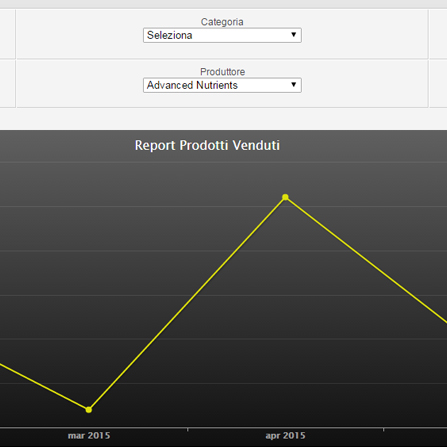This screenshot has height=447, width=447.
Task: Click the axis tick between mar and apr
Action: [187, 429]
